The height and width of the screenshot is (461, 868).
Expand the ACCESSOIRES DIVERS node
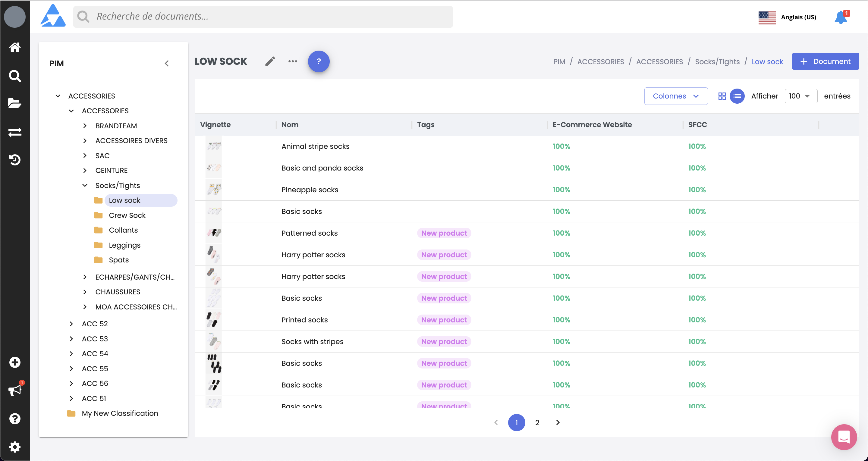[x=85, y=140]
